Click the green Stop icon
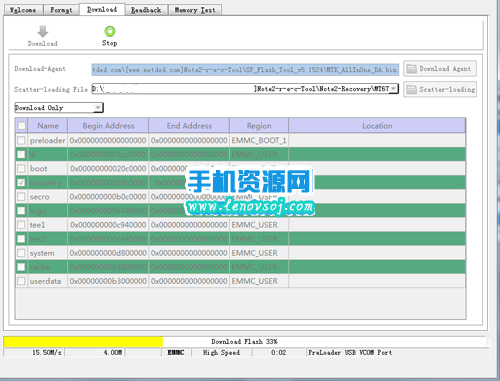500x381 pixels. coord(110,31)
